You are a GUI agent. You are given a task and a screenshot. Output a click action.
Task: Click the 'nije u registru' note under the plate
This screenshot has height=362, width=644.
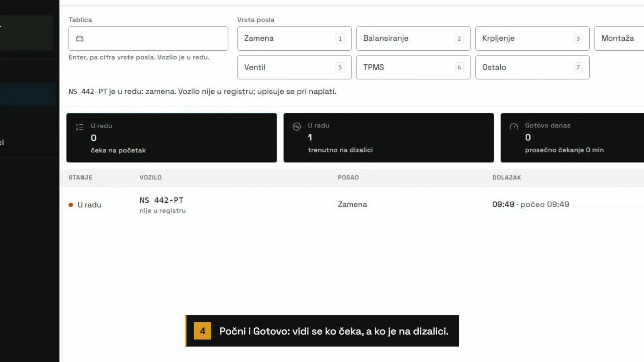tap(163, 210)
